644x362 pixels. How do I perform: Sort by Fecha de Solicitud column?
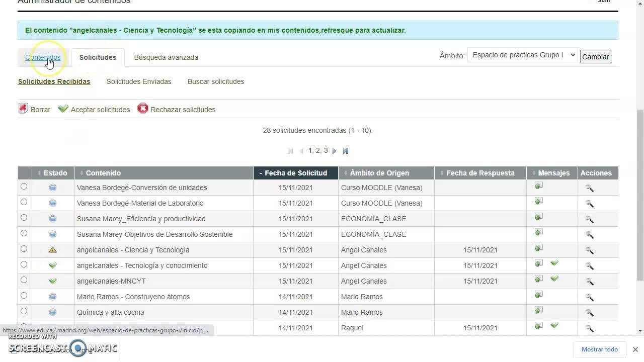[296, 173]
